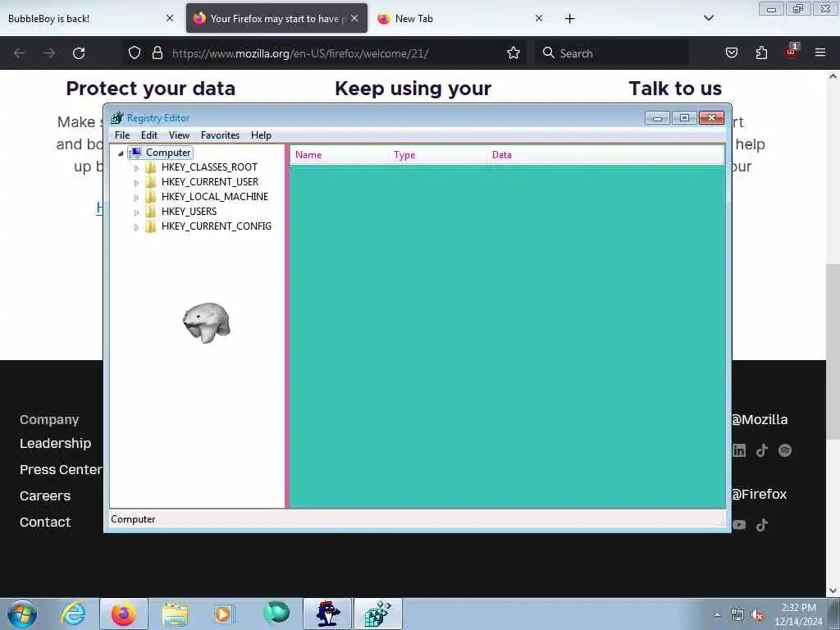Open the Windows Start button
Screen dimensions: 840x630
tap(22, 614)
